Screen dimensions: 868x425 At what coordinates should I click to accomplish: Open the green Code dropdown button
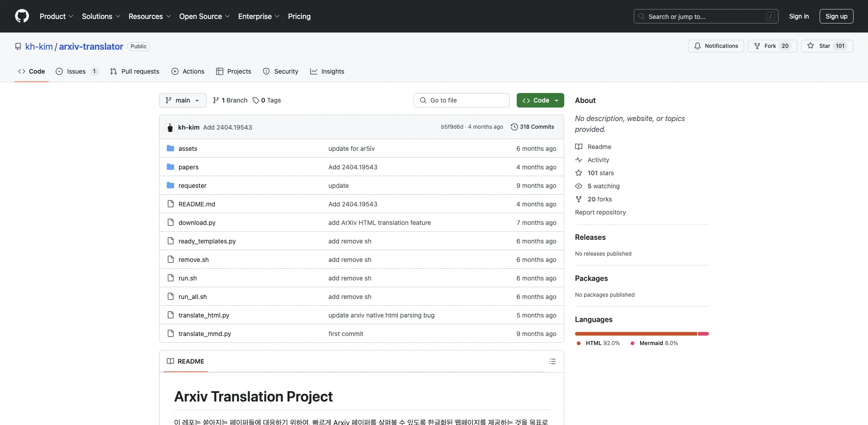coord(540,100)
